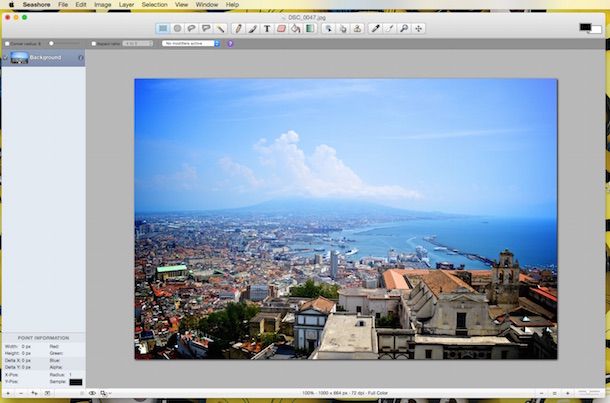The width and height of the screenshot is (610, 403).
Task: Select the Position move tool
Action: click(x=419, y=28)
